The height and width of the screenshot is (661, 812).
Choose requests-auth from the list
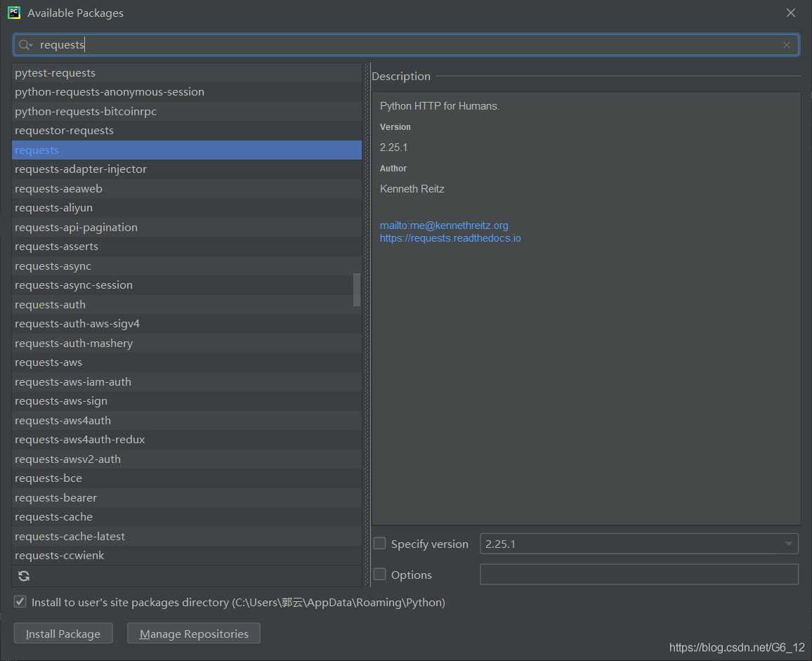click(x=51, y=305)
